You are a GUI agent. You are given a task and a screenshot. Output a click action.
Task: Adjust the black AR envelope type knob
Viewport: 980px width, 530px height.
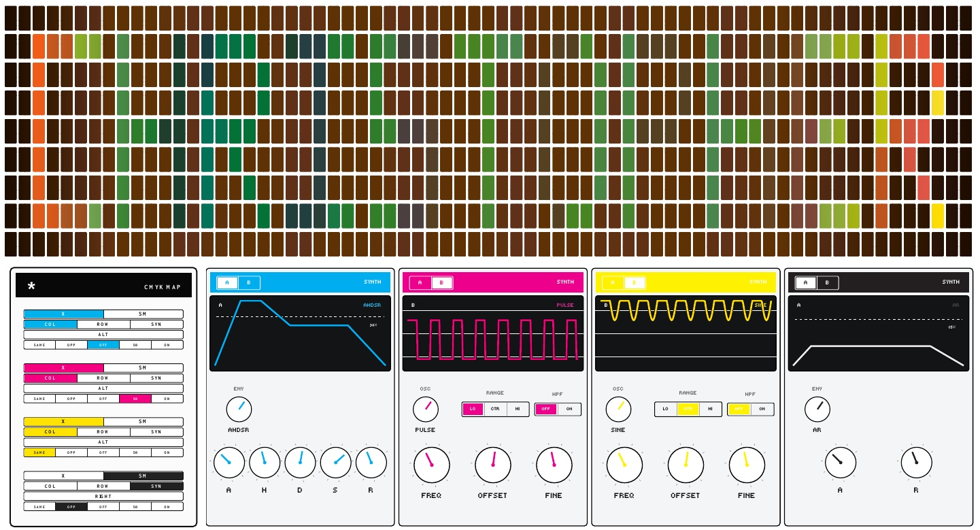coord(817,410)
